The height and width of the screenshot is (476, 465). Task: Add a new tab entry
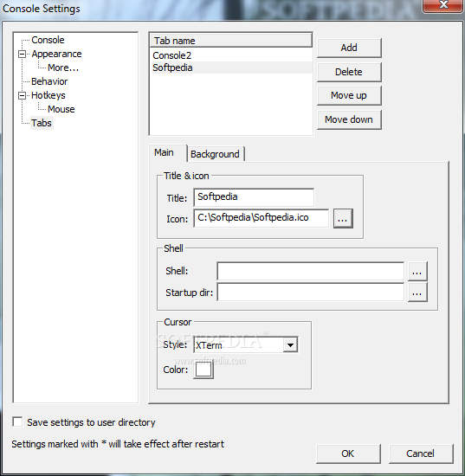[349, 48]
